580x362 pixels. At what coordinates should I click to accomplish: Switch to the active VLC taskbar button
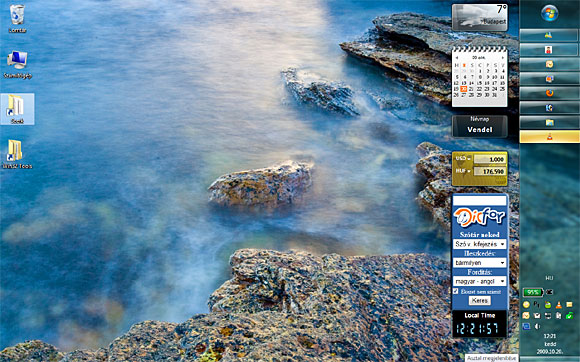click(550, 136)
